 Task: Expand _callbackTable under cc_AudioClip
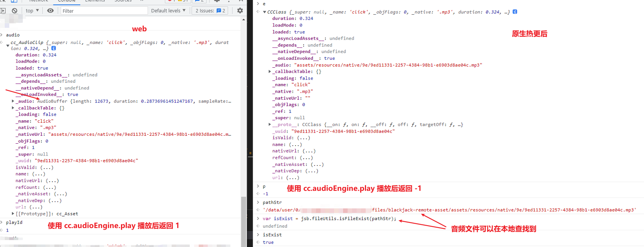click(13, 108)
